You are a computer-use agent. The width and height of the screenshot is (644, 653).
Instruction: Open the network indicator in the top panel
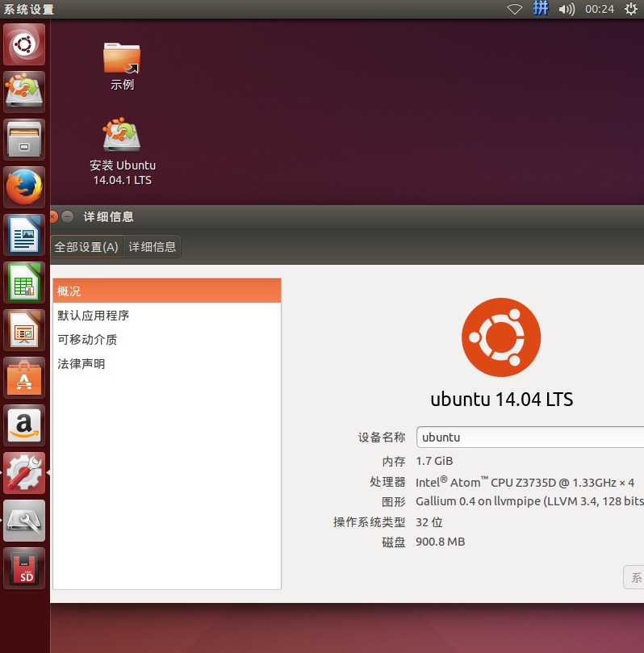tap(515, 9)
